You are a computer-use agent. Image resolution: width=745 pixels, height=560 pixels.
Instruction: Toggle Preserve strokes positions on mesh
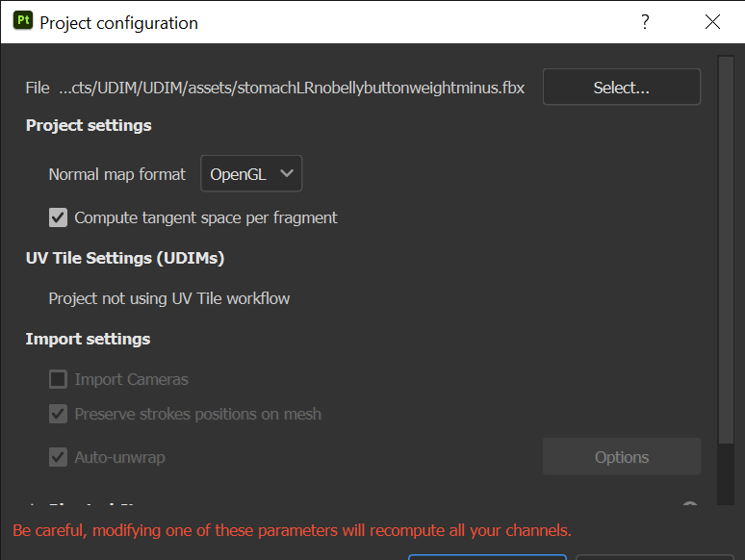point(58,414)
